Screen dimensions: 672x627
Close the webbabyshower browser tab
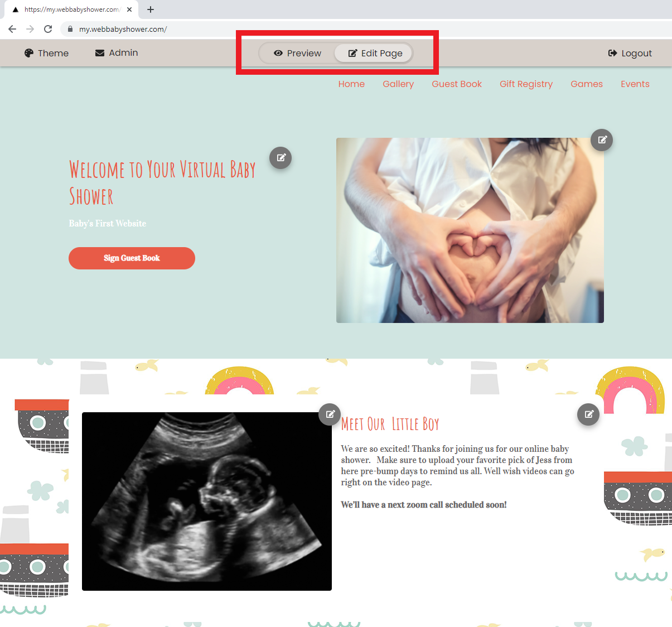coord(129,9)
